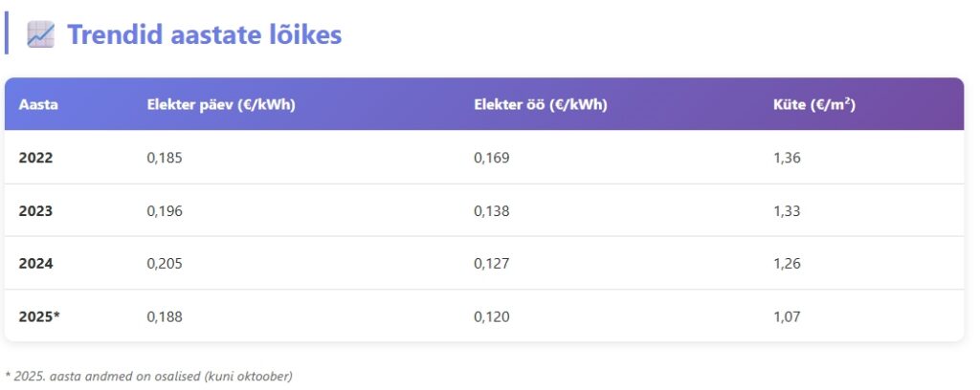Image resolution: width=980 pixels, height=390 pixels.
Task: Click day electricity value 0,185
Action: coord(164,158)
